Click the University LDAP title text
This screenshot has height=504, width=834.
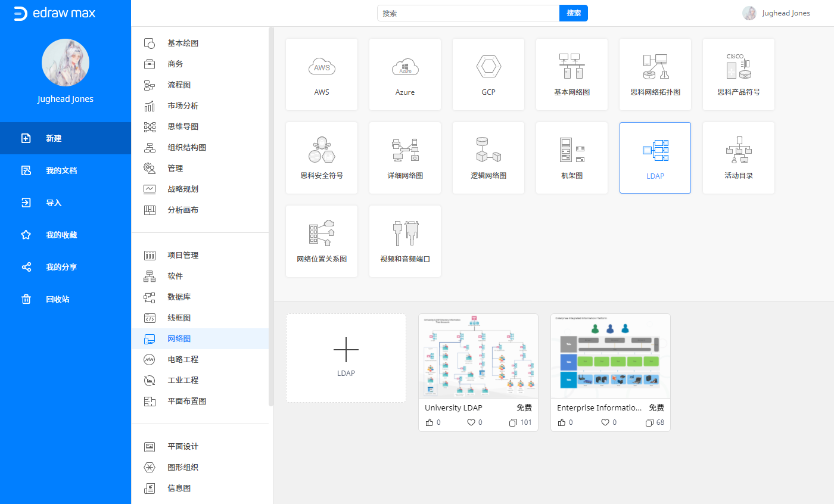pos(453,408)
